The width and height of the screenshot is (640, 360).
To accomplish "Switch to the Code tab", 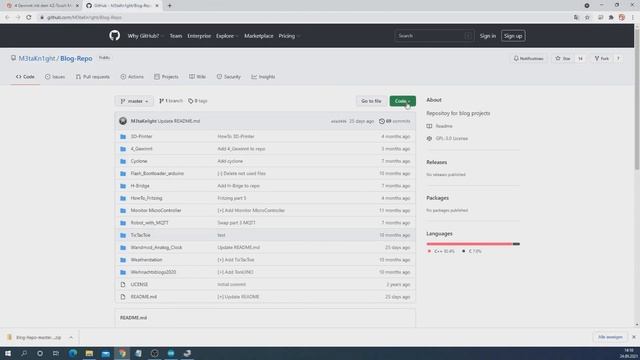I will [25, 77].
